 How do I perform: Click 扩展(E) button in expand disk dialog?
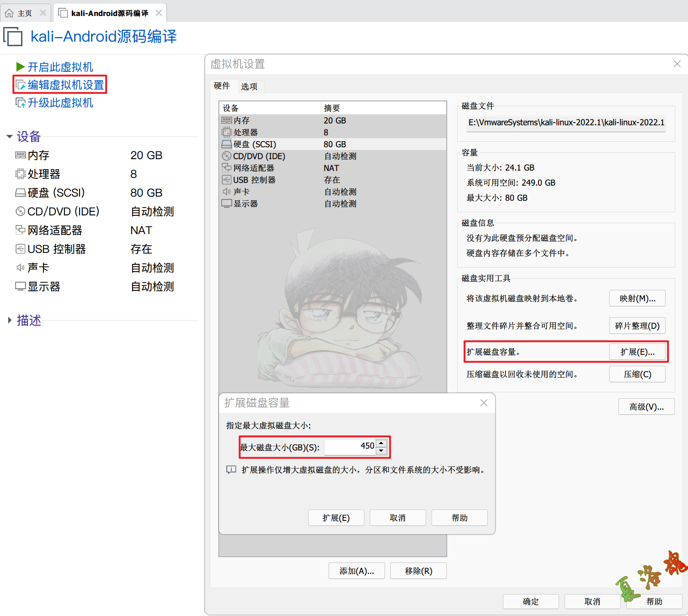[336, 518]
